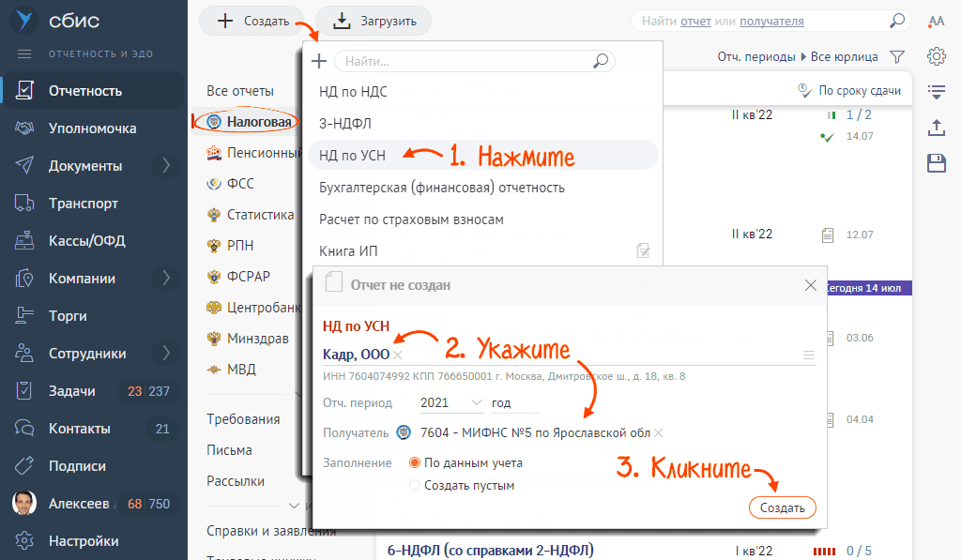This screenshot has width=961, height=560.
Task: Select 'Создать пустым' radio option
Action: [414, 486]
